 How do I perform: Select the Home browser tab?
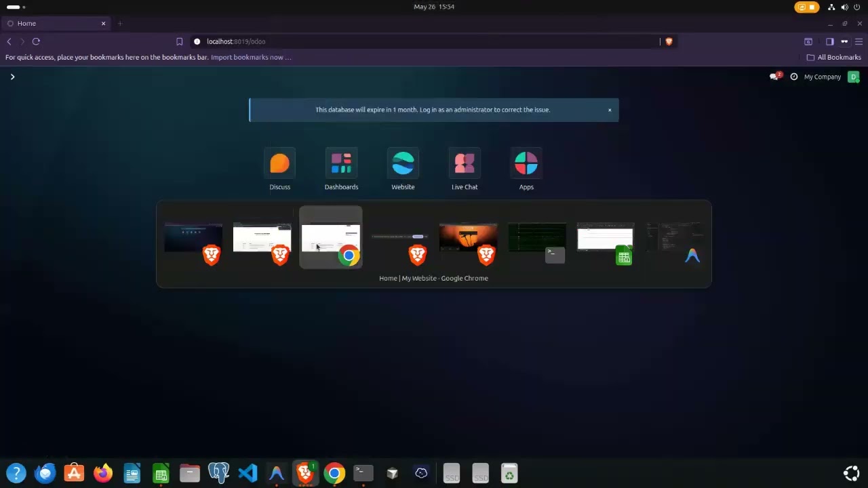(x=56, y=24)
